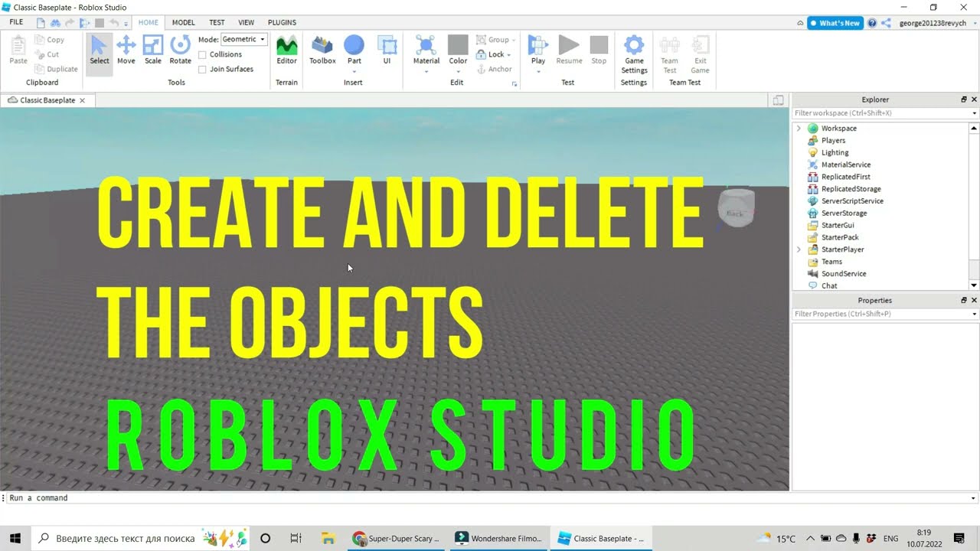Viewport: 980px width, 551px height.
Task: Click the Back face of the view cube
Action: tap(735, 214)
